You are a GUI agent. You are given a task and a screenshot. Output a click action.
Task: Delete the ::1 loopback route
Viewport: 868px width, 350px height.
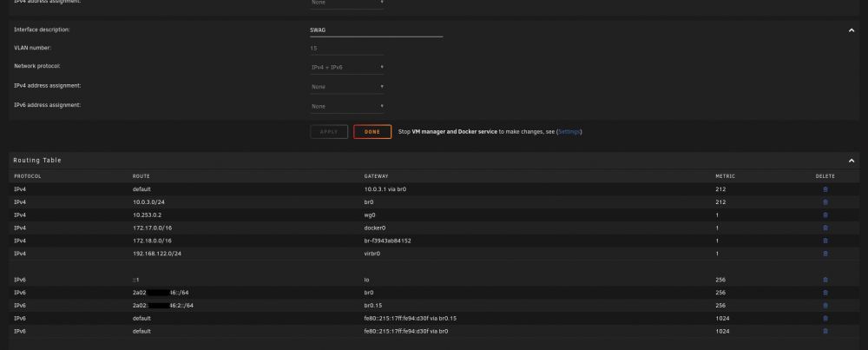[825, 280]
